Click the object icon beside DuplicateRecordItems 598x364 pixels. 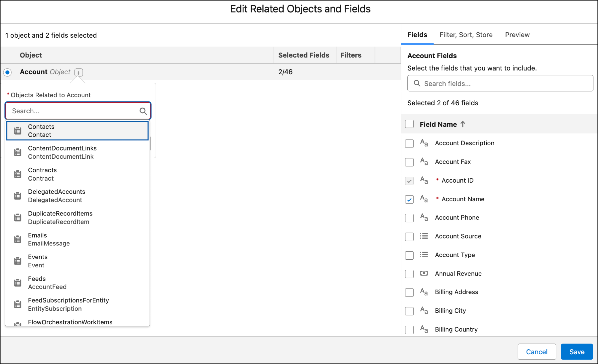18,218
